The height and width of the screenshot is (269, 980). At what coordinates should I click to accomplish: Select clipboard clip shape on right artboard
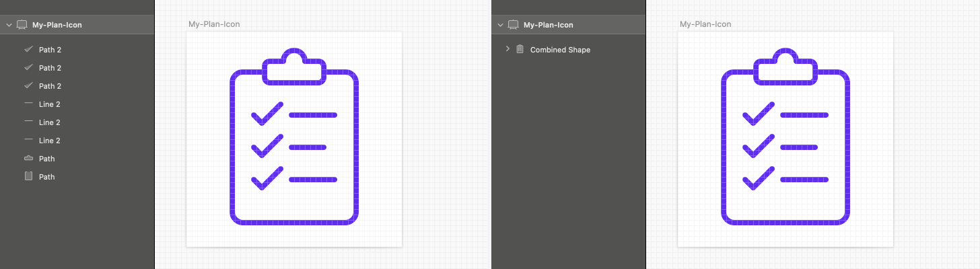785,67
